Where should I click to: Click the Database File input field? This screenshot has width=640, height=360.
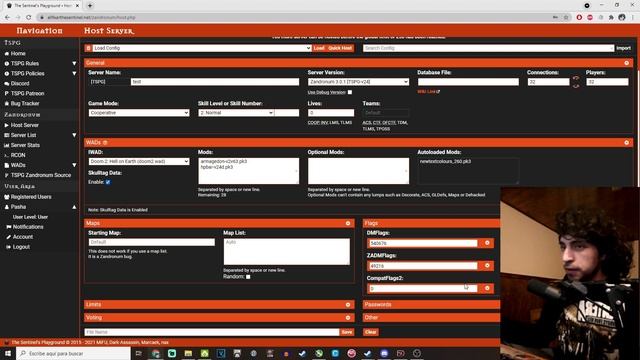coord(468,82)
